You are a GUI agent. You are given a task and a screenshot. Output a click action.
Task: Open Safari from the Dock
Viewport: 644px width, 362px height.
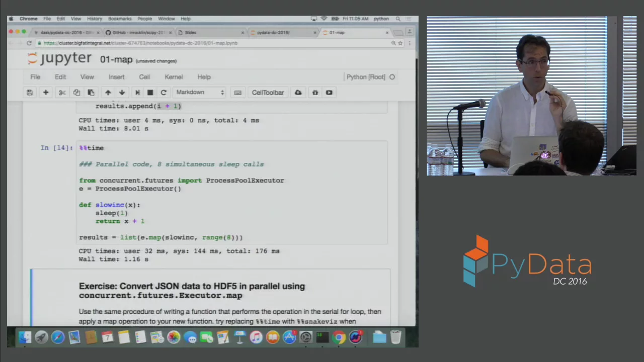click(58, 337)
